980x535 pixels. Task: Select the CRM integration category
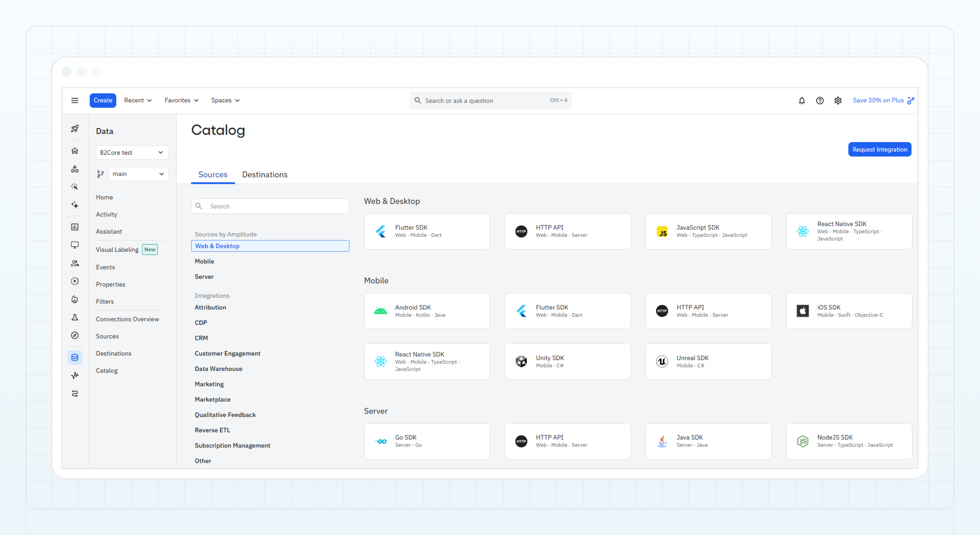click(201, 338)
